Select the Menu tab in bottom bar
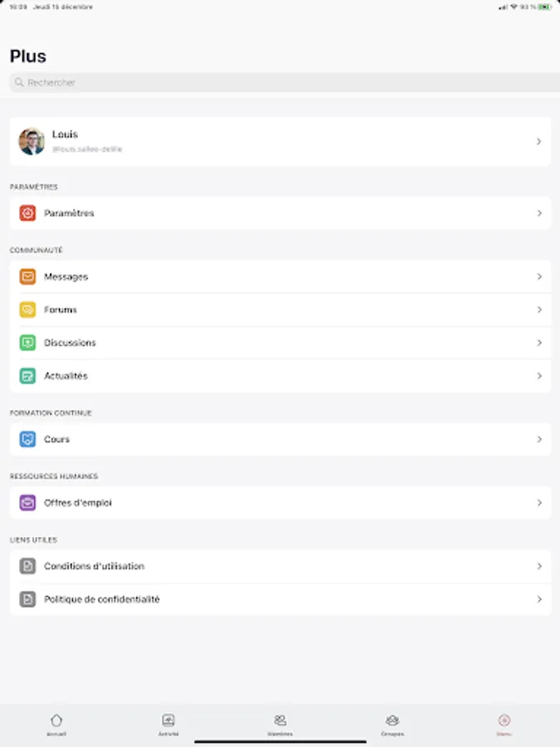Screen dimensions: 560x747 click(x=504, y=725)
